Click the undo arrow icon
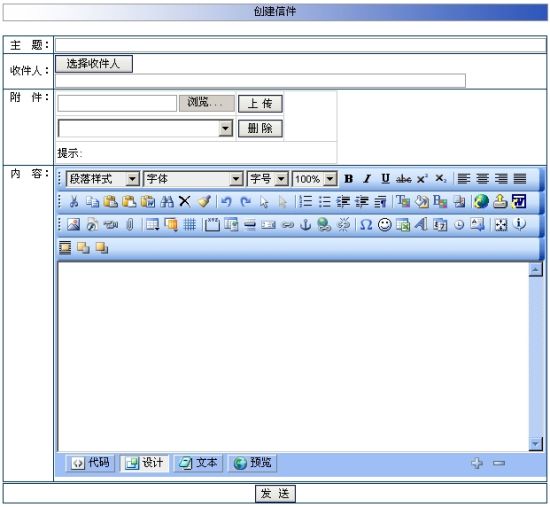Viewport: 550px width, 507px height. click(x=227, y=201)
